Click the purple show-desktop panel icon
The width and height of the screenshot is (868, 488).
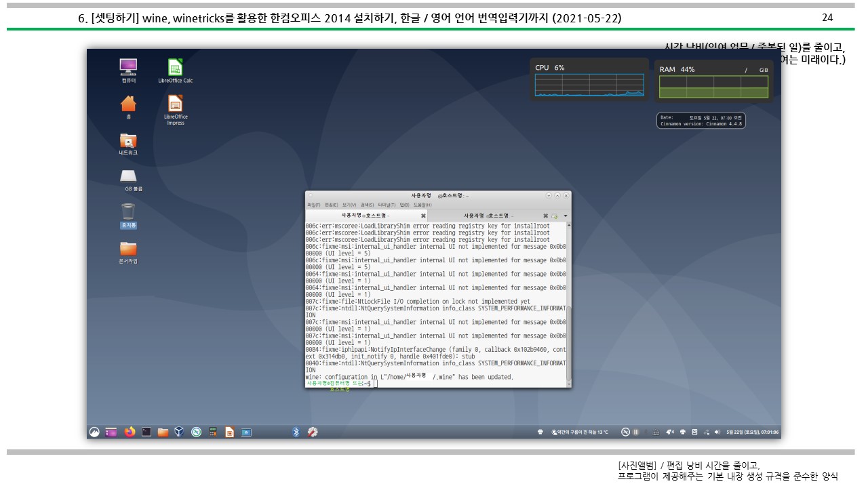point(111,432)
